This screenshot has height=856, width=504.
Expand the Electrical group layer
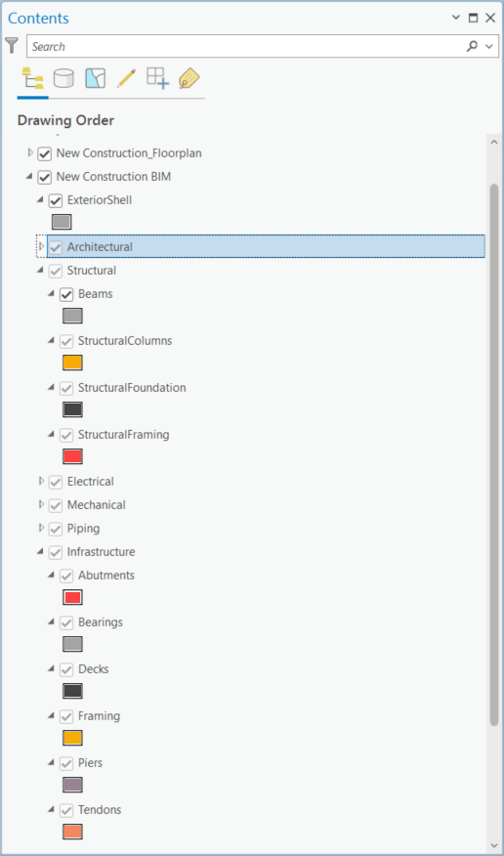pos(41,481)
